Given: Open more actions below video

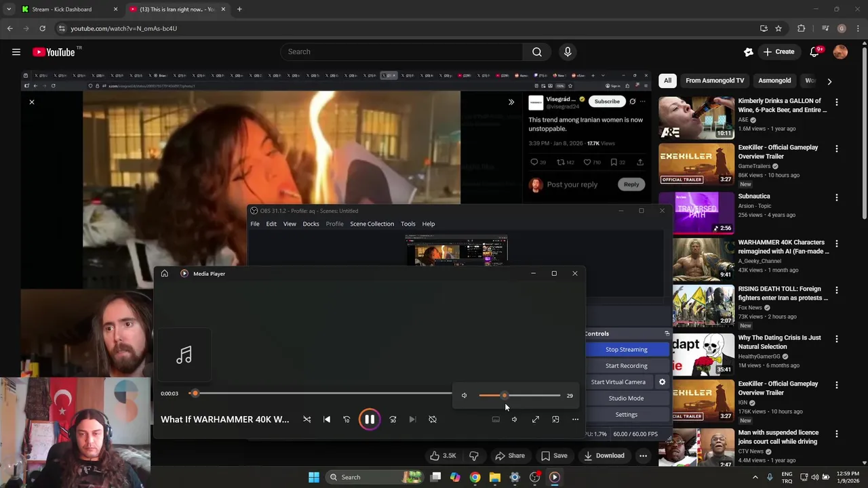Looking at the screenshot, I should click(643, 456).
